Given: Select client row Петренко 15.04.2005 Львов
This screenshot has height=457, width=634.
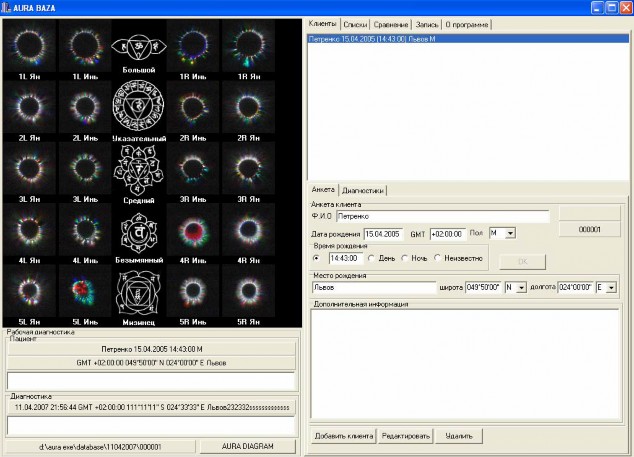Looking at the screenshot, I should pyautogui.click(x=468, y=39).
